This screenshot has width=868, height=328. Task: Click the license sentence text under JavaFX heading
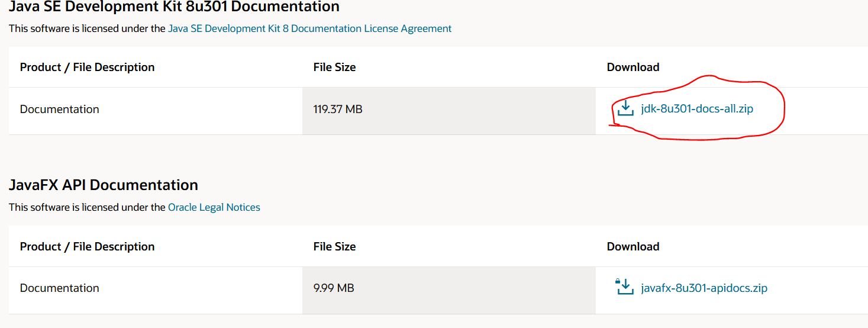[x=87, y=207]
